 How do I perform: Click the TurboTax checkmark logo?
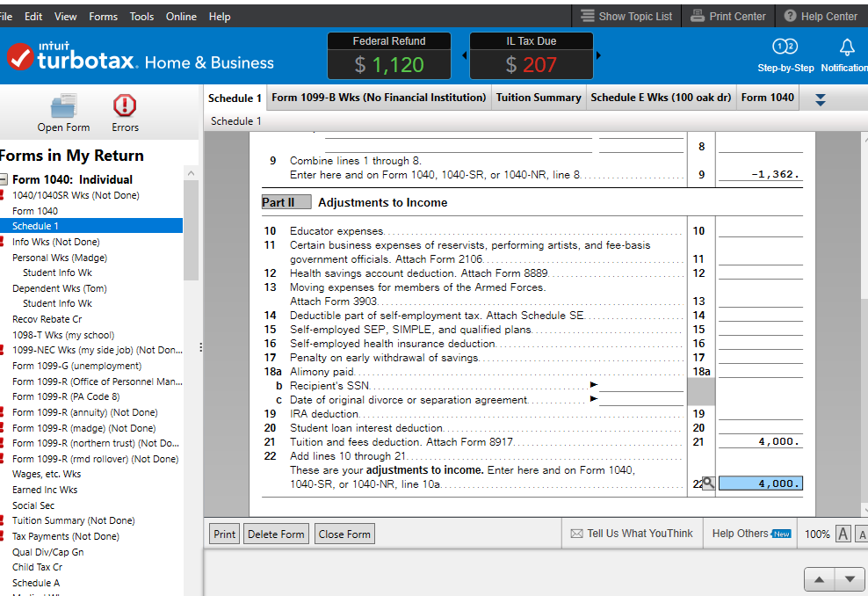point(20,57)
